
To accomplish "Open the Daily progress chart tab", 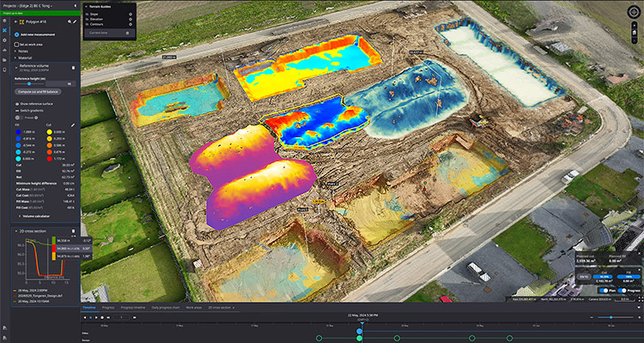I will 166,307.
